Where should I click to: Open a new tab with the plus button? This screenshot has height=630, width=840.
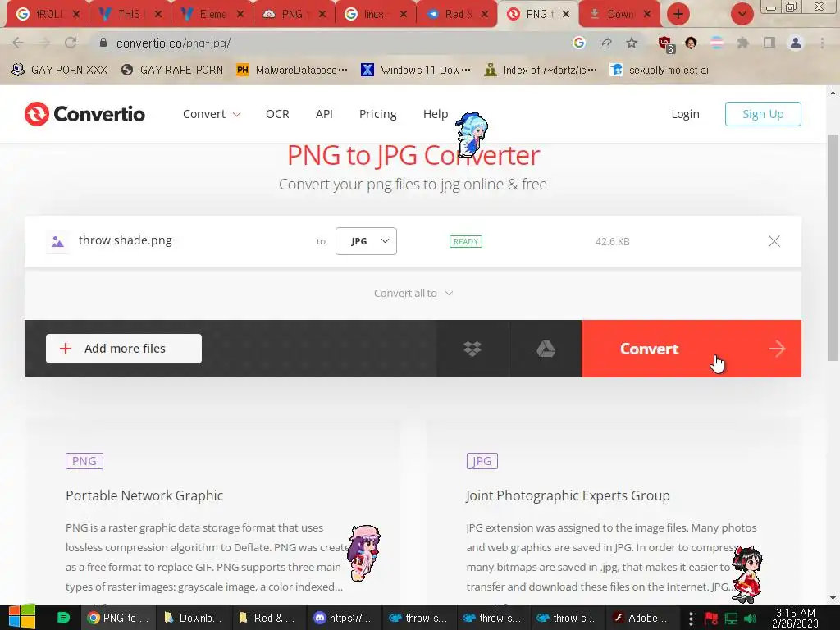[x=678, y=14]
